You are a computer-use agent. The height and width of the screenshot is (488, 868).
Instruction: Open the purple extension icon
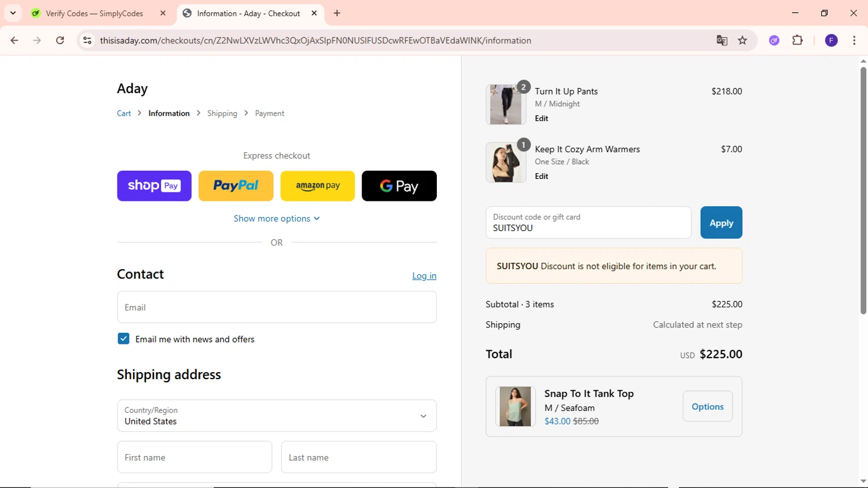coord(774,41)
